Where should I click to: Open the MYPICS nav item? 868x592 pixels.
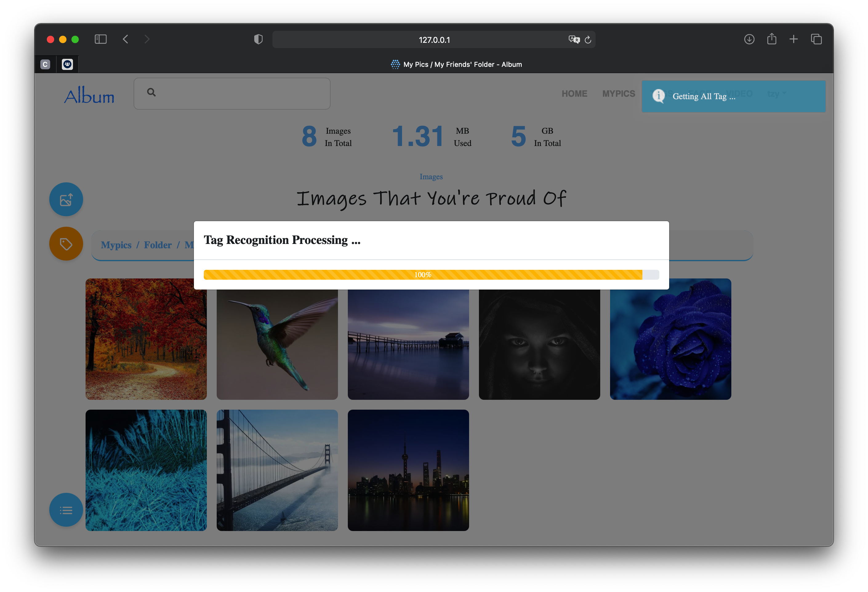pos(618,93)
